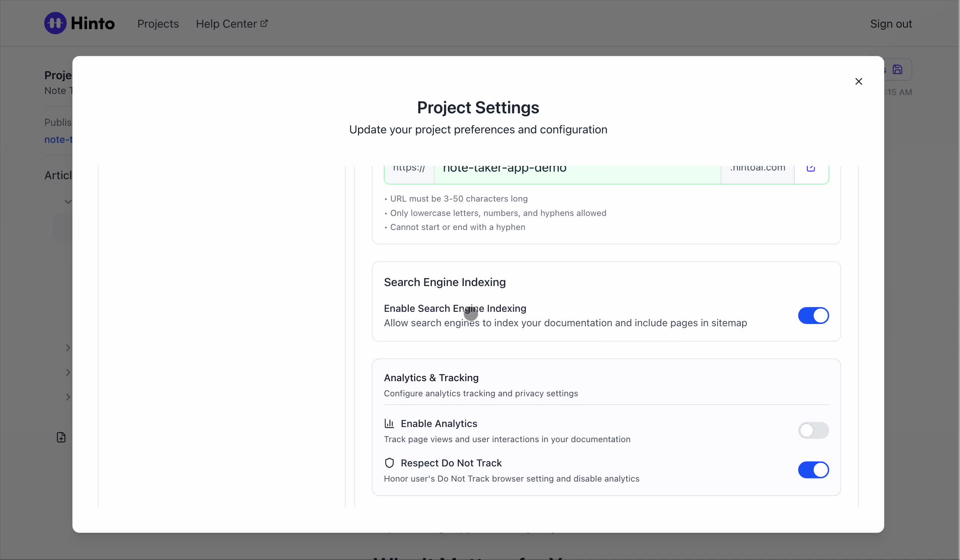Click the Hinto logo icon
Screen dimensions: 960x560
(x=55, y=23)
